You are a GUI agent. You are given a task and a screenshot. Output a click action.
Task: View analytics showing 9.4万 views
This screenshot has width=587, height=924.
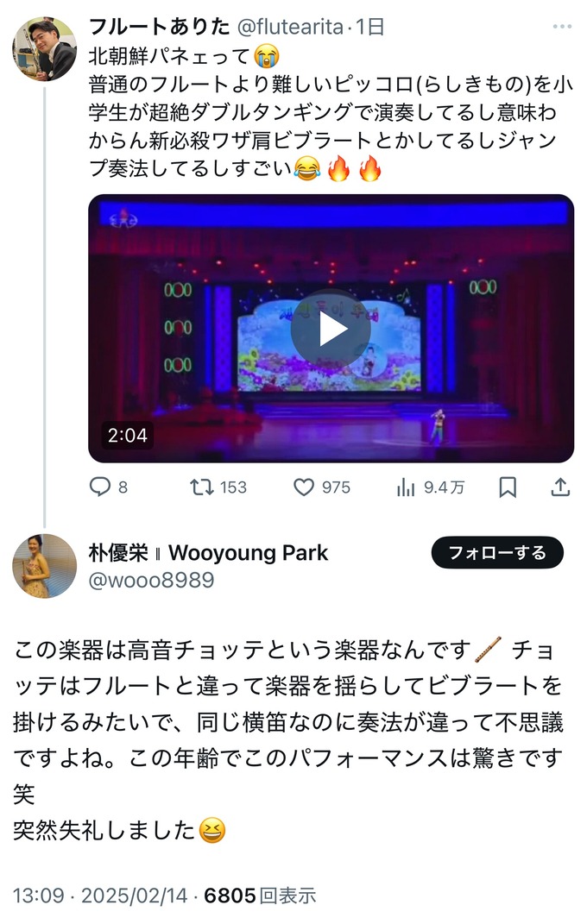(x=430, y=487)
